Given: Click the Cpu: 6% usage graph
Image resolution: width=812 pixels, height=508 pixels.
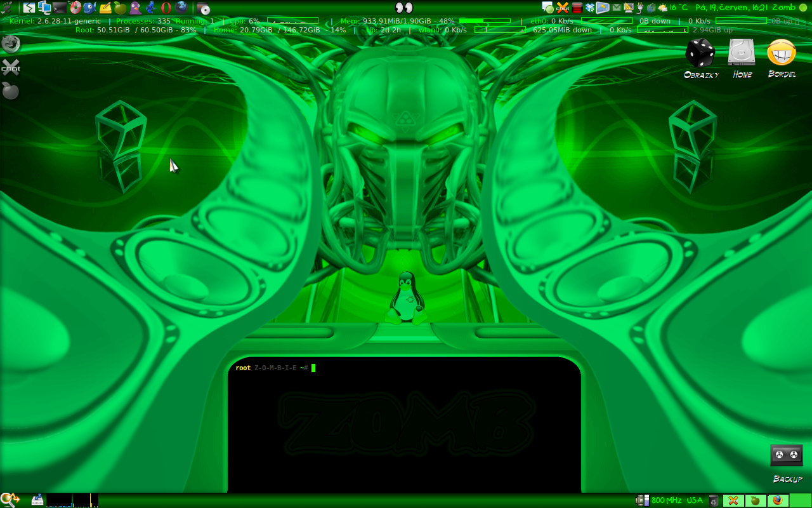Looking at the screenshot, I should [292, 22].
